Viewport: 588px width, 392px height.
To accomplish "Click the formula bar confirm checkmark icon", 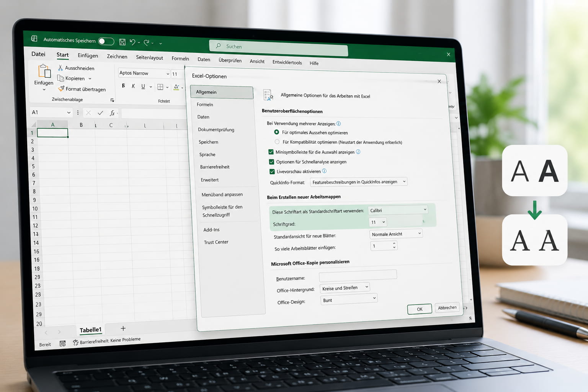I will tap(100, 113).
